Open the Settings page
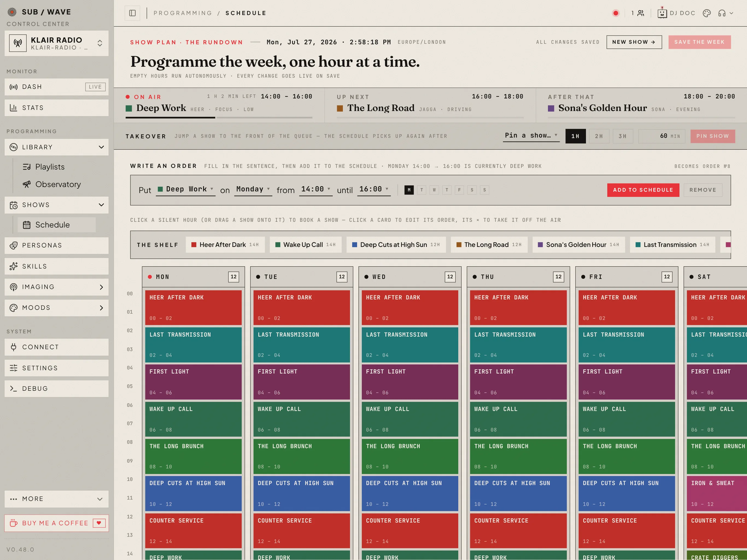This screenshot has width=747, height=560. coord(56,368)
